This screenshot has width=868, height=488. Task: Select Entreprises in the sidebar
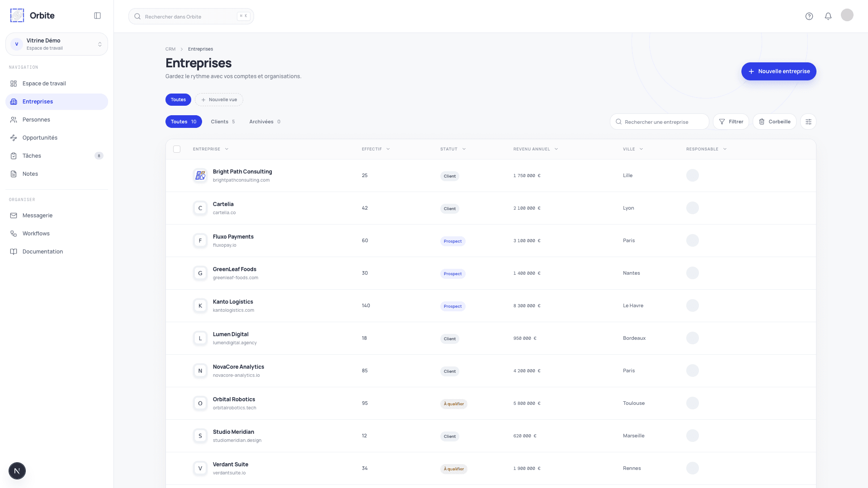(57, 102)
